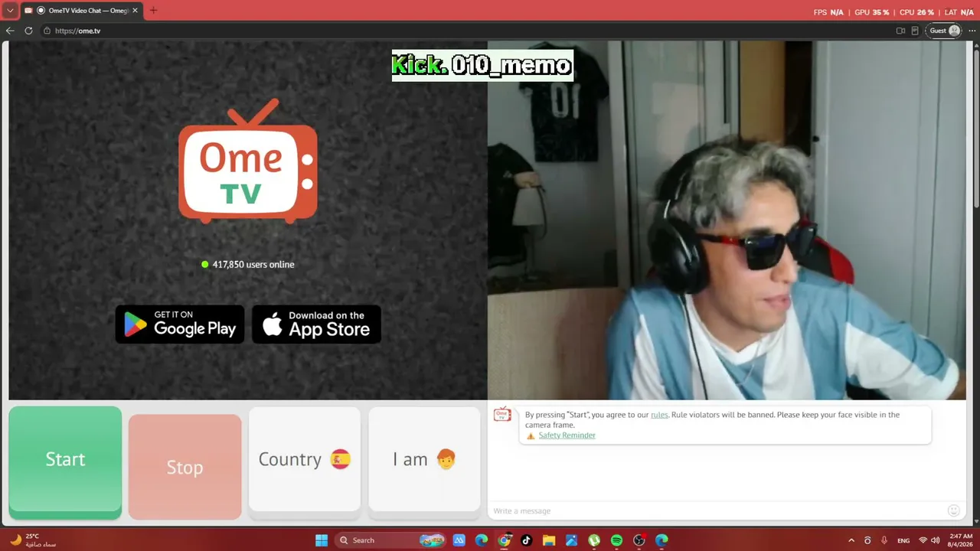Switch the ENG input language indicator
The image size is (980, 551).
coord(903,540)
